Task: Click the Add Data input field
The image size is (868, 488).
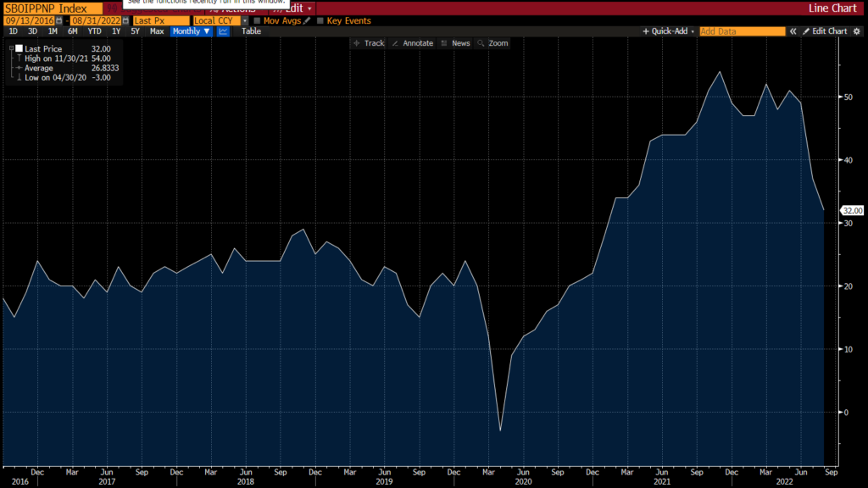Action: 742,30
